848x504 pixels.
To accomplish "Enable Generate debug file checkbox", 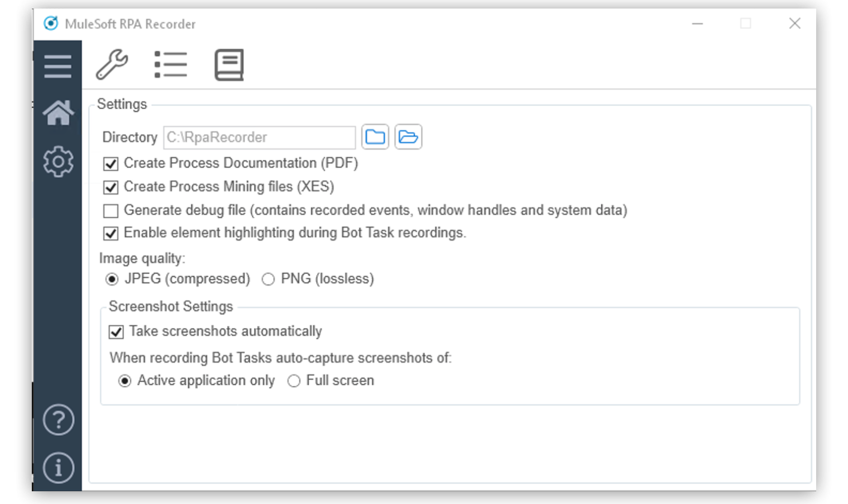I will click(111, 211).
